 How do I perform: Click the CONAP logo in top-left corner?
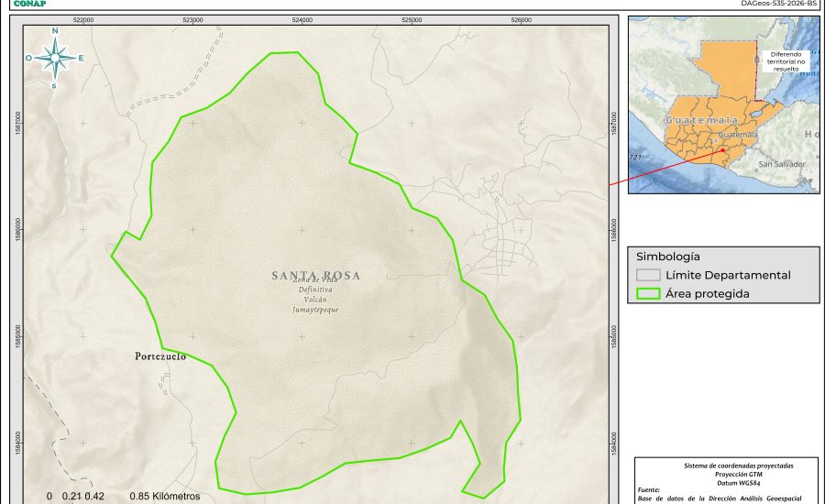pos(28,4)
